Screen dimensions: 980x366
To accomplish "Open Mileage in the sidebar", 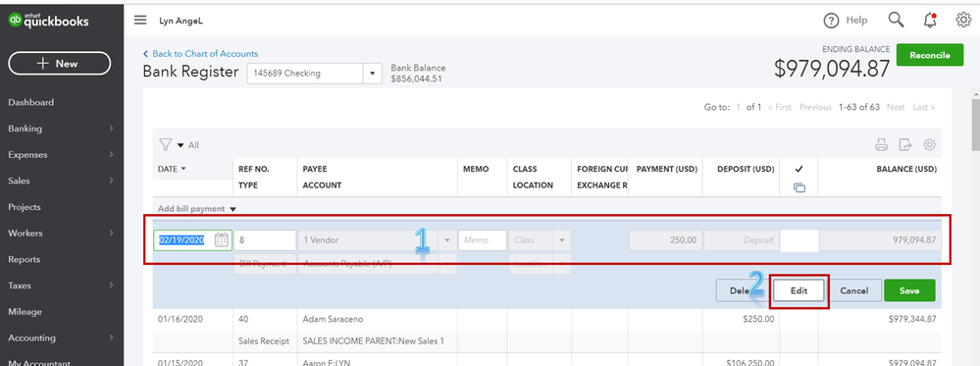I will point(24,312).
